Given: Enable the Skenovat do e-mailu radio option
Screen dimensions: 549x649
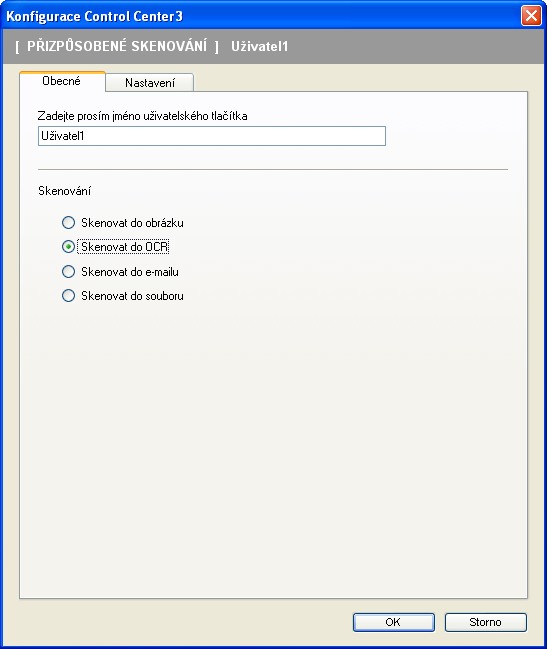Looking at the screenshot, I should [68, 272].
